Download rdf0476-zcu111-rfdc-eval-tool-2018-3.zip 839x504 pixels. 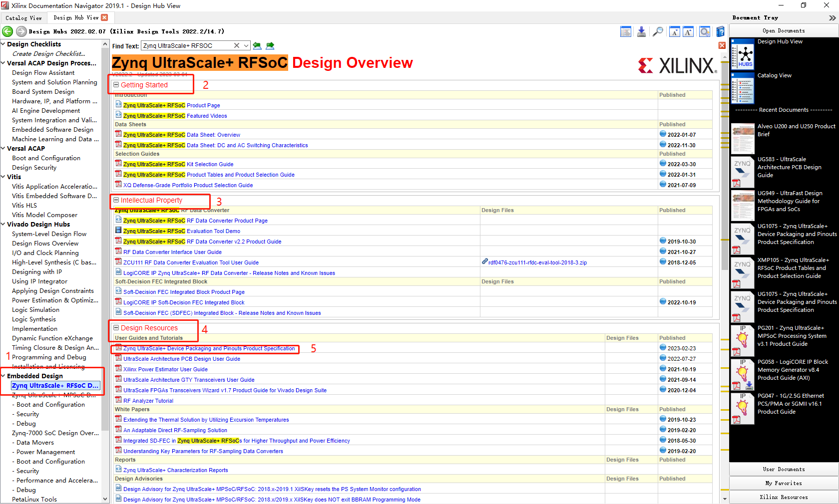(x=537, y=262)
